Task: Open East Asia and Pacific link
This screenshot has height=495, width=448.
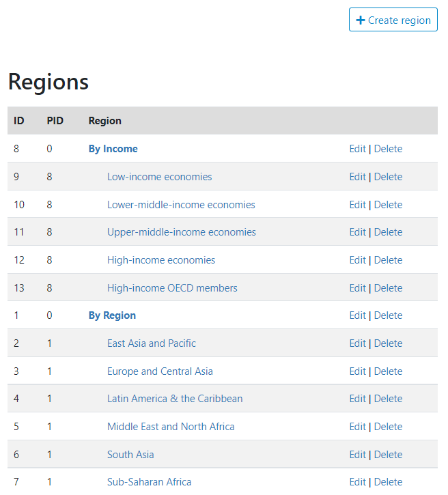Action: (152, 343)
